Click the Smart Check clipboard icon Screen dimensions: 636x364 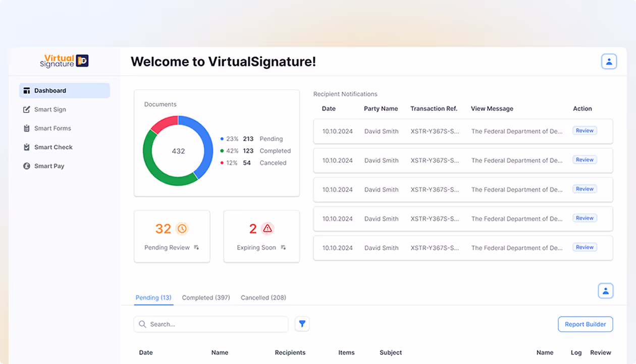(x=27, y=147)
